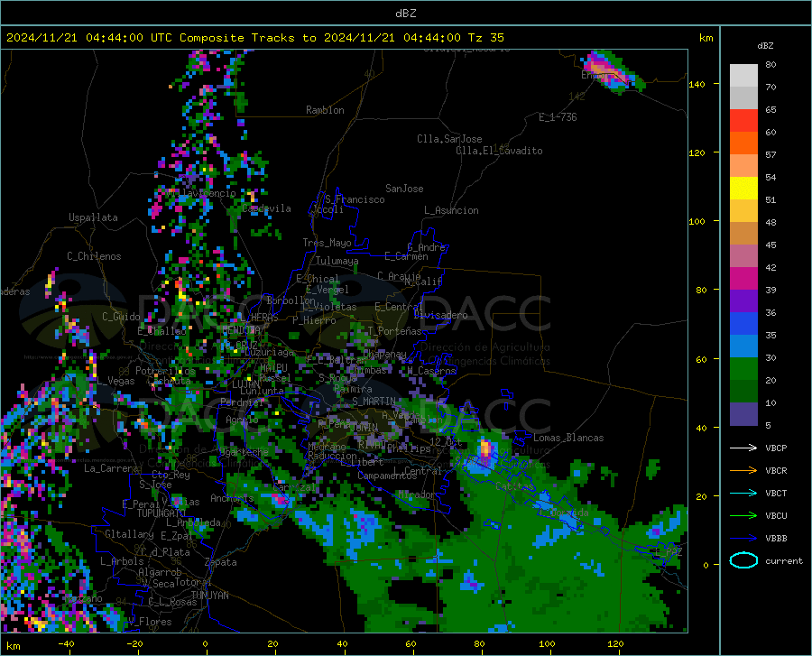This screenshot has height=656, width=812.
Task: Select the red 65-60 dBZ swatch
Action: pyautogui.click(x=743, y=121)
